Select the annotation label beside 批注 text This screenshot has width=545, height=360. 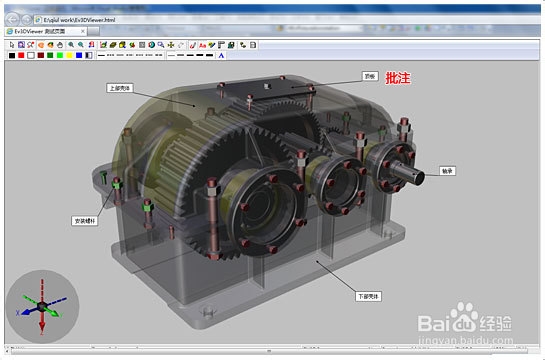click(x=370, y=76)
